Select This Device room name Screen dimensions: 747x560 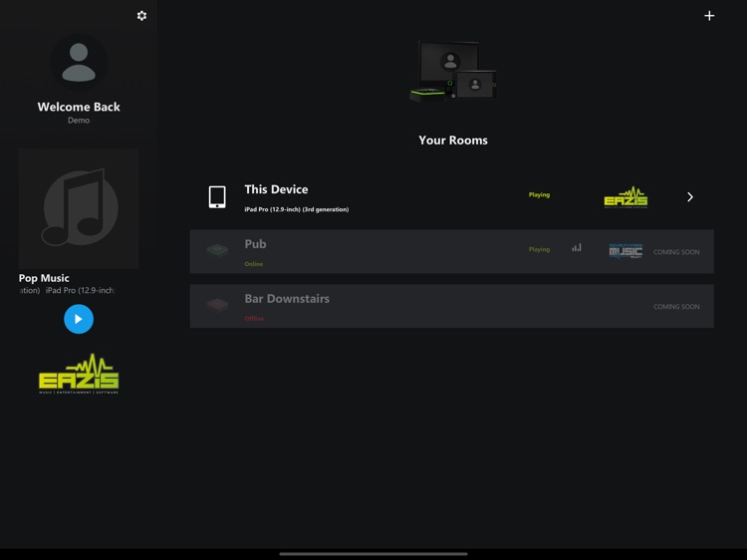click(x=276, y=189)
